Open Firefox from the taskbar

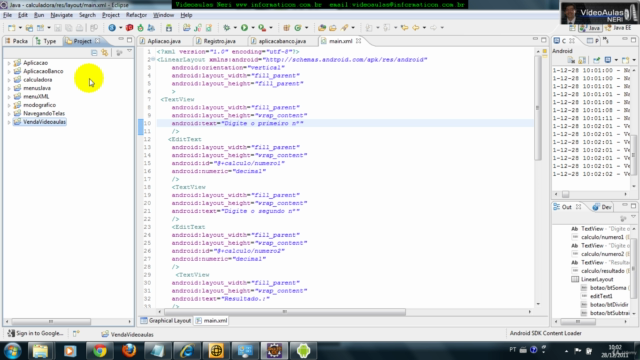(x=129, y=351)
